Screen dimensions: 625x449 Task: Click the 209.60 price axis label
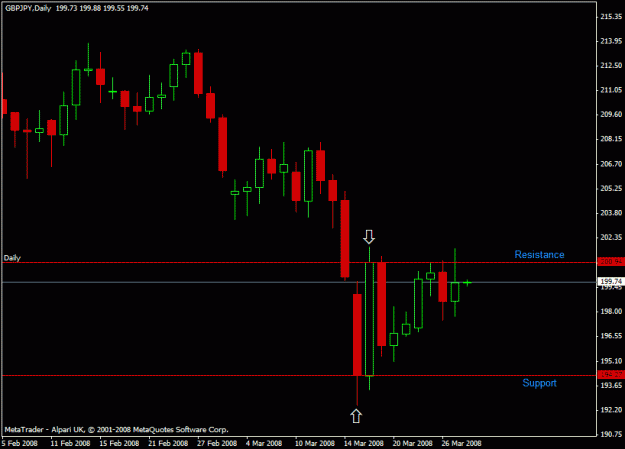pyautogui.click(x=611, y=114)
